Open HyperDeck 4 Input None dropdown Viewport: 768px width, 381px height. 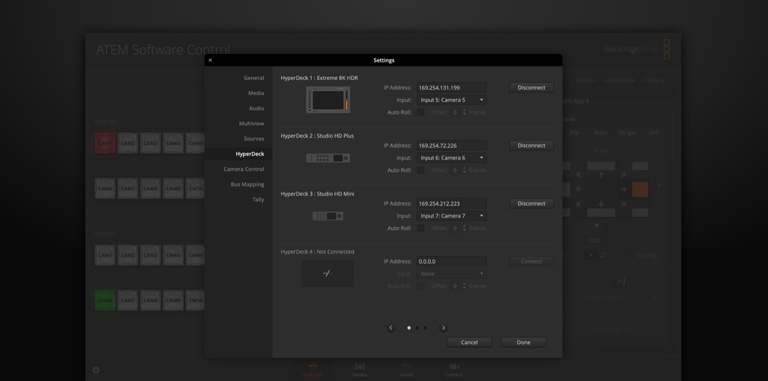pyautogui.click(x=452, y=274)
